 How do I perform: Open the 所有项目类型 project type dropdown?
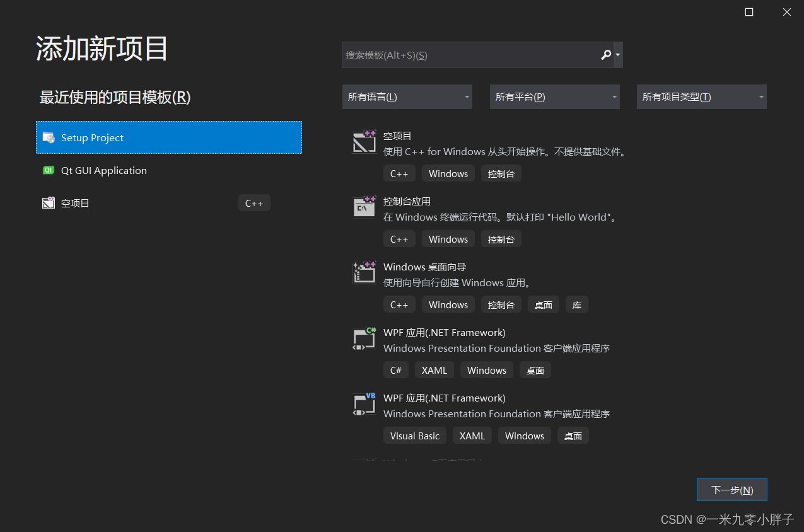pyautogui.click(x=702, y=97)
